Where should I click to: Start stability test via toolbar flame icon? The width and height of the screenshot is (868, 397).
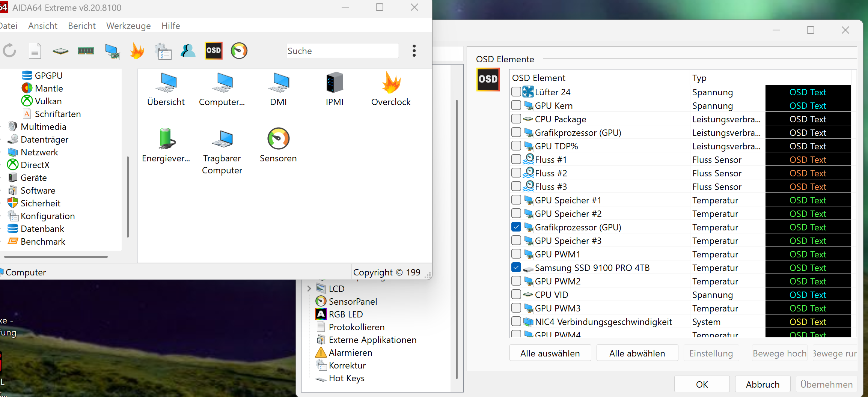click(x=137, y=51)
